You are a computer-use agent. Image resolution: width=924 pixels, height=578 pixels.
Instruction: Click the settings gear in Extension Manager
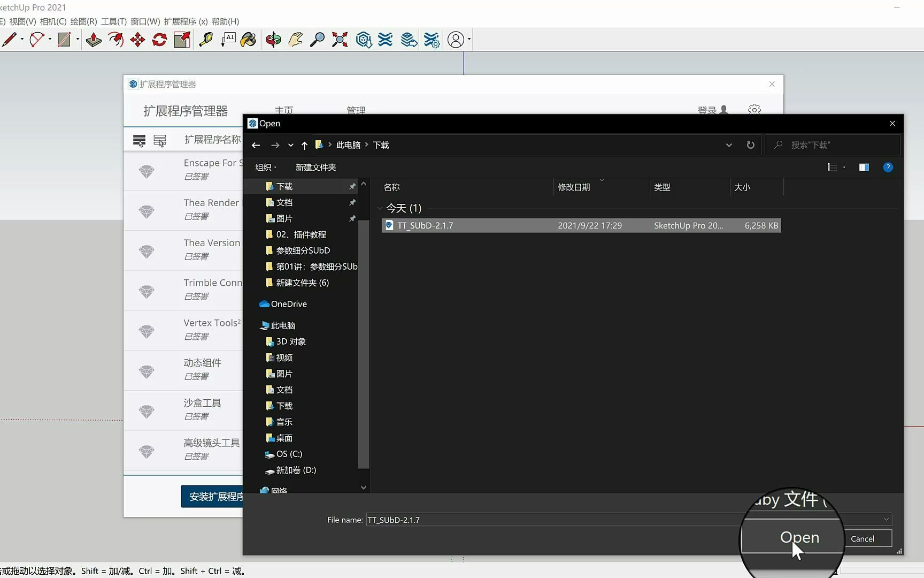pos(754,110)
